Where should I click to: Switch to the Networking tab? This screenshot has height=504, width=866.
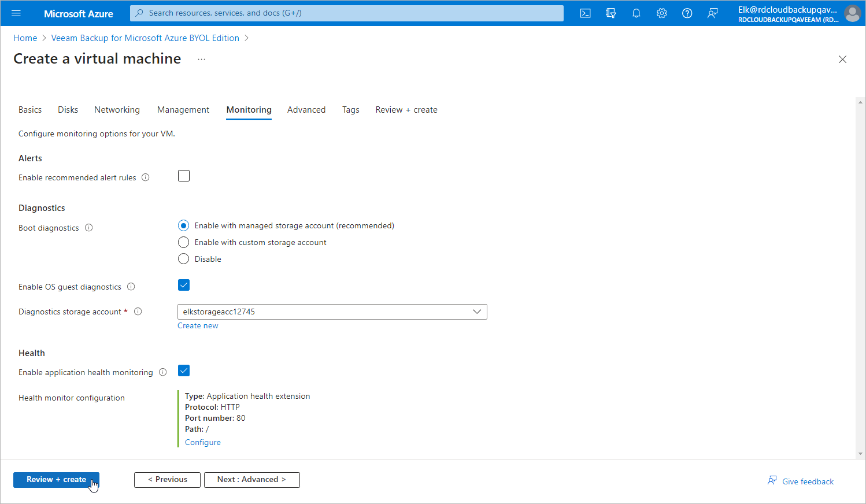click(x=117, y=110)
